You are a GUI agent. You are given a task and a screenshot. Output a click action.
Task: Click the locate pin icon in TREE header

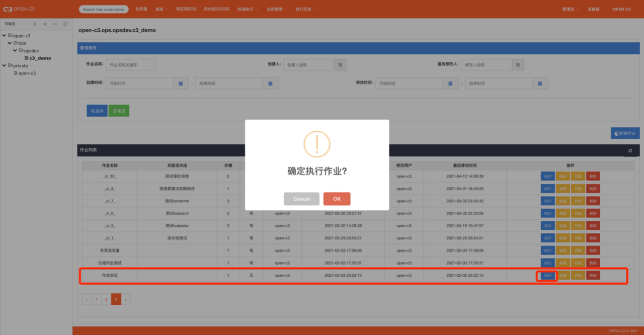35,24
